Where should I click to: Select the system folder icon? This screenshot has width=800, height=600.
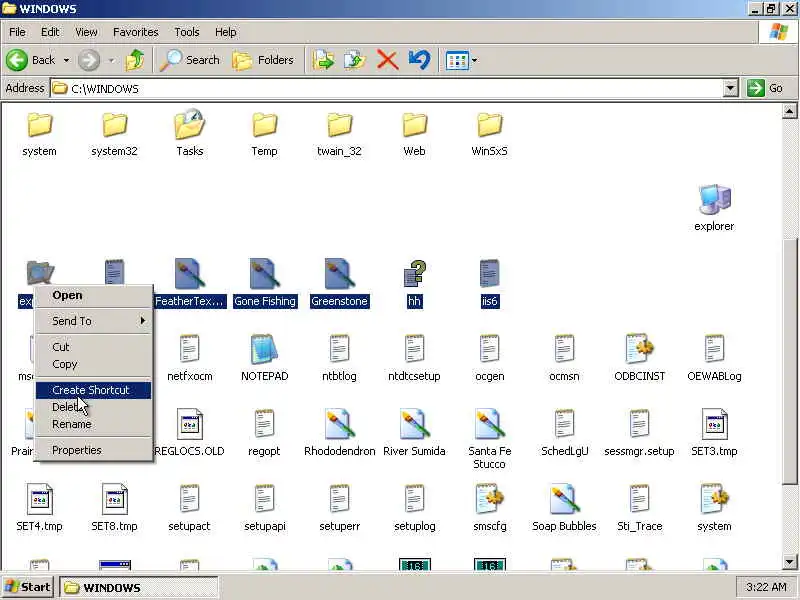(39, 126)
